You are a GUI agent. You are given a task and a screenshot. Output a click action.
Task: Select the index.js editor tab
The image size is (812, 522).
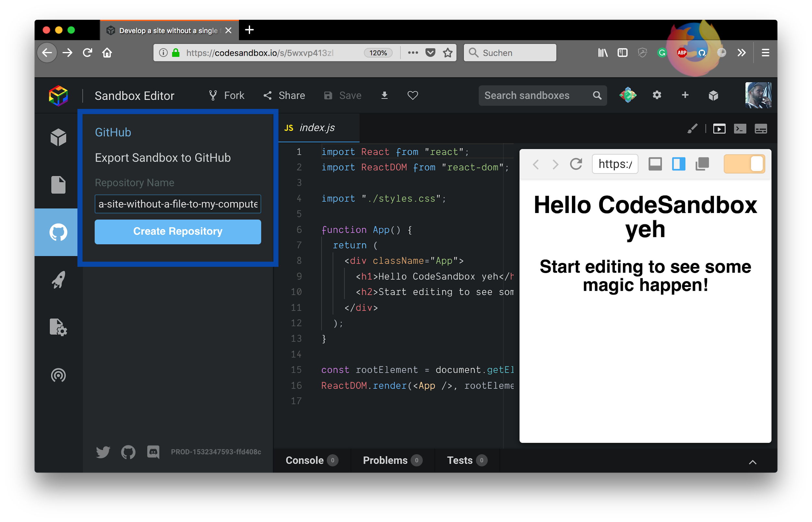click(x=319, y=128)
